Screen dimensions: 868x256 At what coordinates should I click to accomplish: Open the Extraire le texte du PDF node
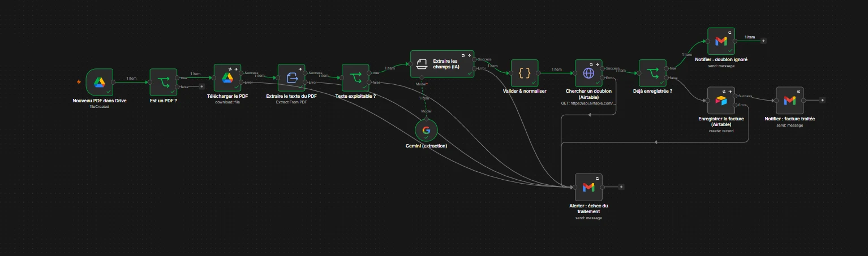pyautogui.click(x=291, y=77)
